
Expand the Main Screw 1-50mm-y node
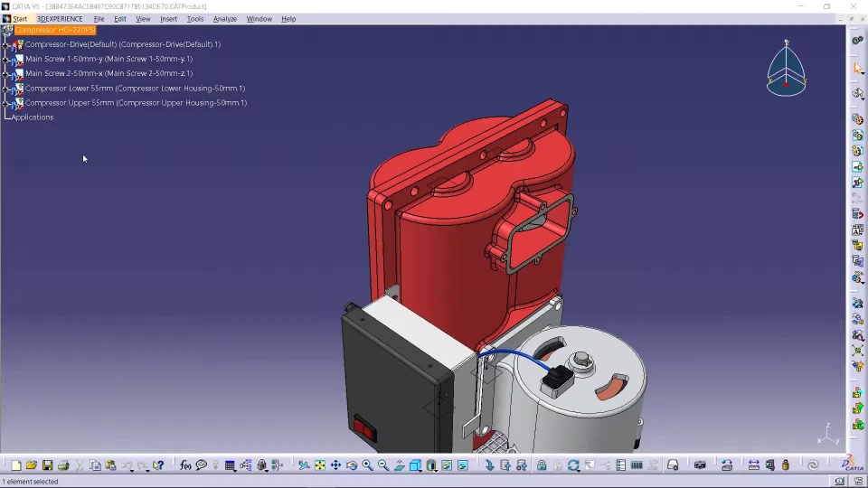tap(5, 59)
